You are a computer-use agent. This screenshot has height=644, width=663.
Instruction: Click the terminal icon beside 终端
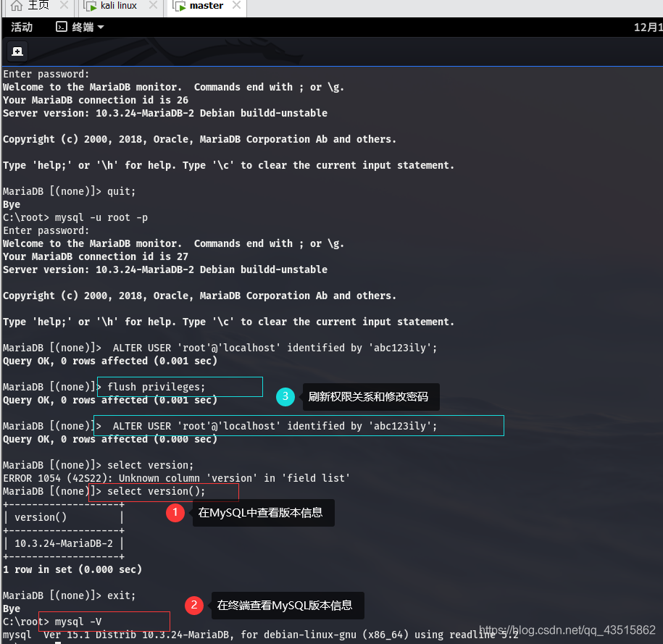[62, 27]
